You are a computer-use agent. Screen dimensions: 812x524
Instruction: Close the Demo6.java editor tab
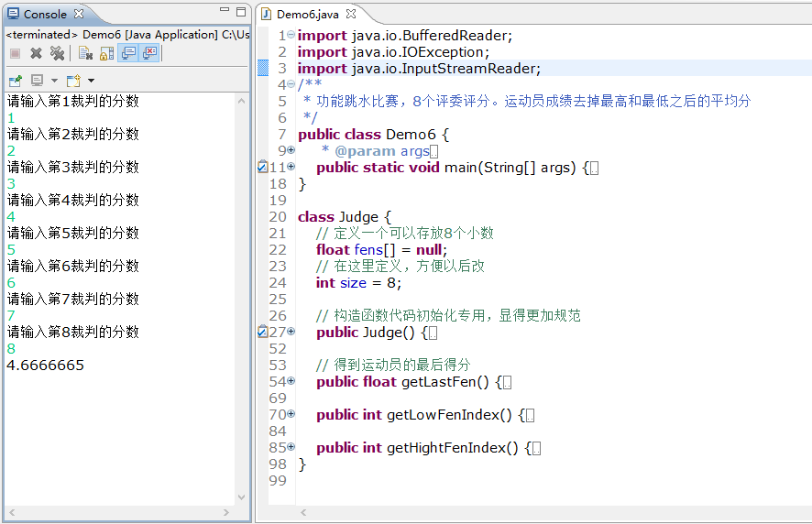351,14
